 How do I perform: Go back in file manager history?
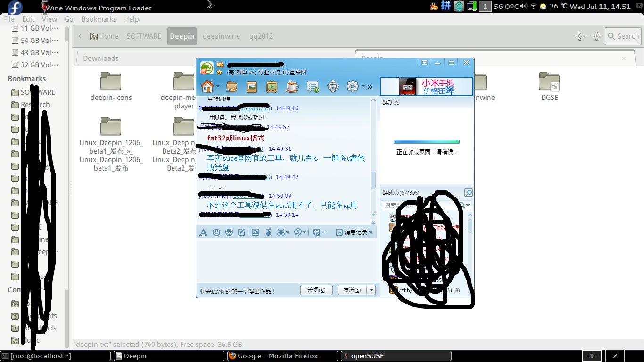(x=580, y=36)
